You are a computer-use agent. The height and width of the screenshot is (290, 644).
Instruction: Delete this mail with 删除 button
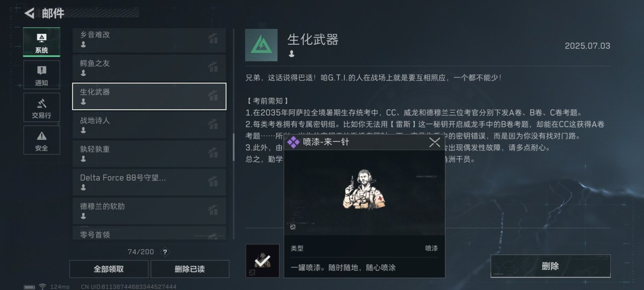pyautogui.click(x=550, y=266)
